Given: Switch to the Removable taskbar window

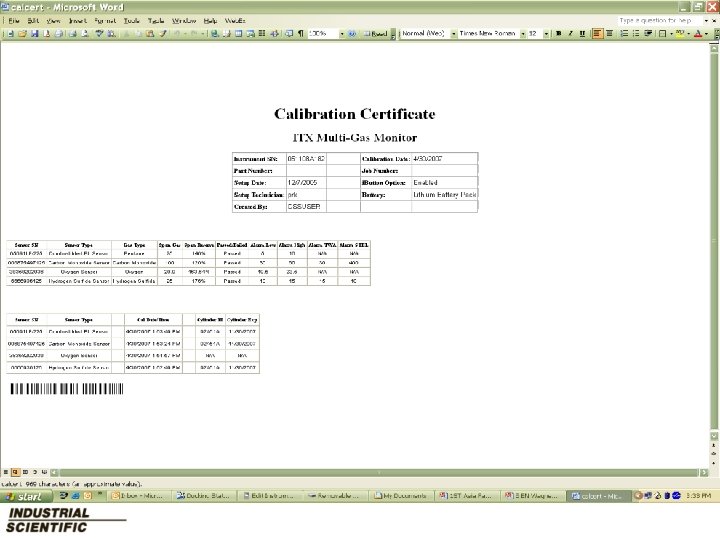Looking at the screenshot, I should [x=336, y=496].
